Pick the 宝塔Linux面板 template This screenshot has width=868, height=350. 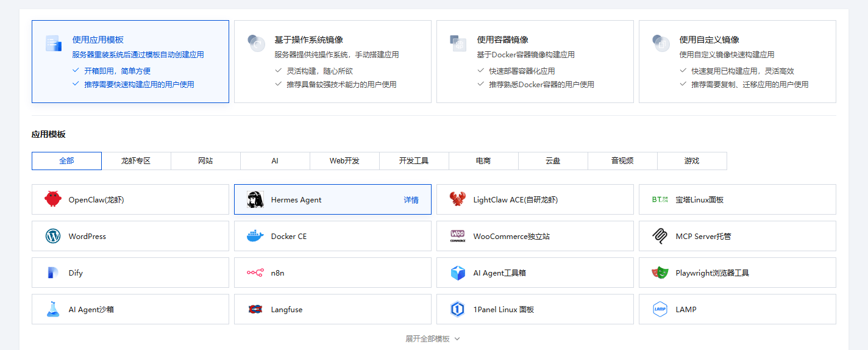coord(738,199)
